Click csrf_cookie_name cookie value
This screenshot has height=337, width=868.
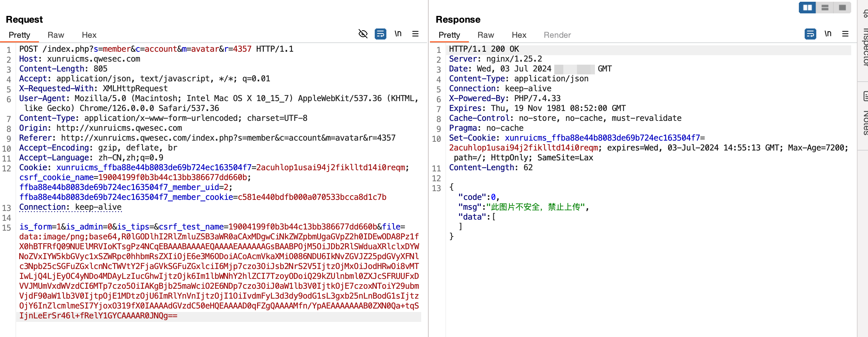pyautogui.click(x=173, y=178)
